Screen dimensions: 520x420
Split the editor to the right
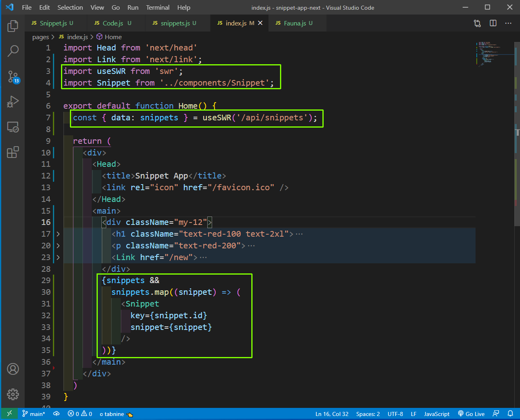[x=493, y=23]
